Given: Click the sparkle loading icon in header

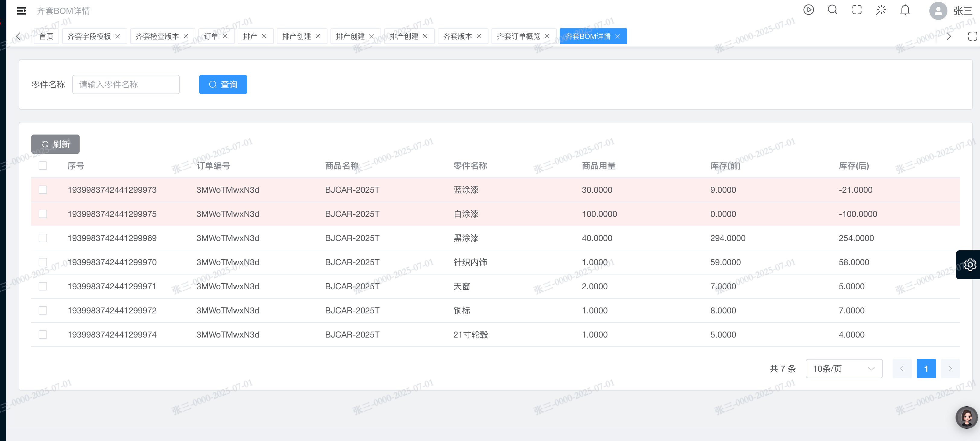Looking at the screenshot, I should pos(881,10).
